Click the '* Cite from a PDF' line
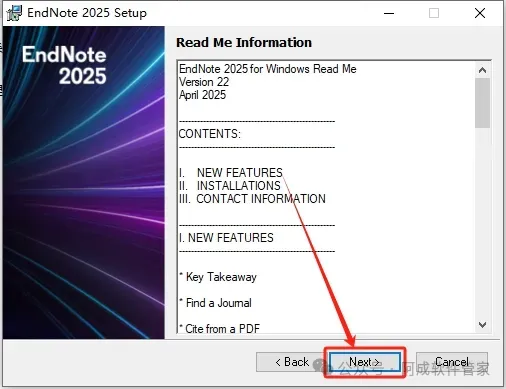 tap(219, 329)
